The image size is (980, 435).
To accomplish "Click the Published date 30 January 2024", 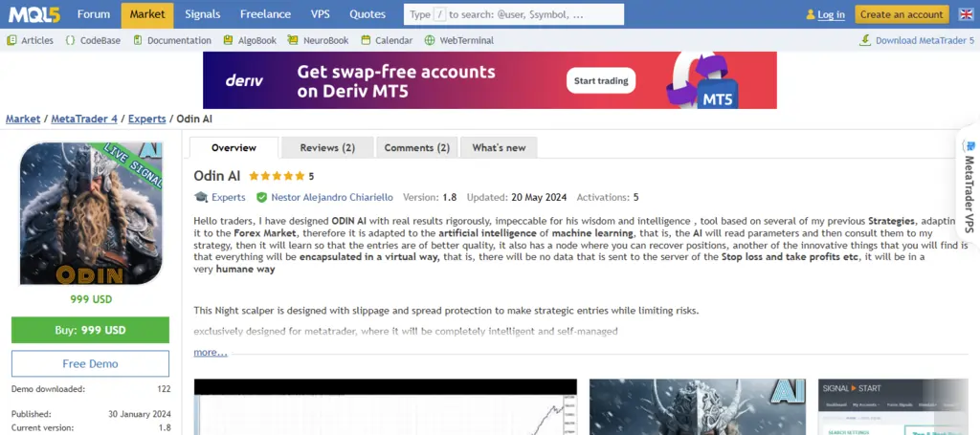I will click(x=142, y=414).
